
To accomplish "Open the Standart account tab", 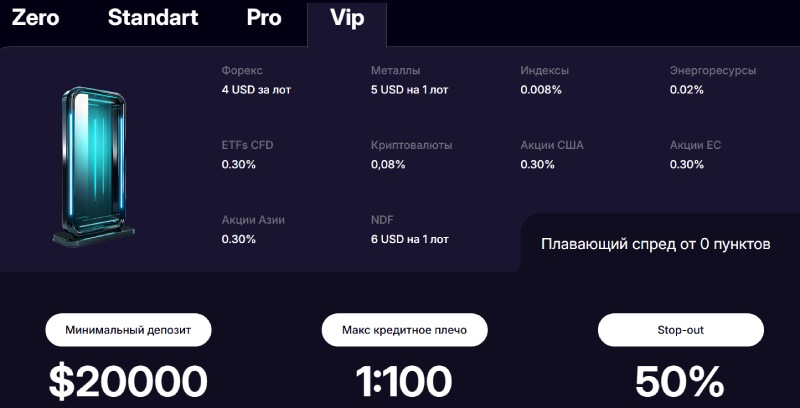I will coord(153,18).
